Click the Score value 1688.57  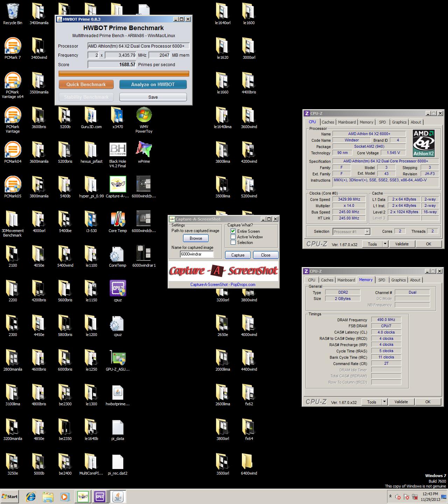[x=112, y=64]
